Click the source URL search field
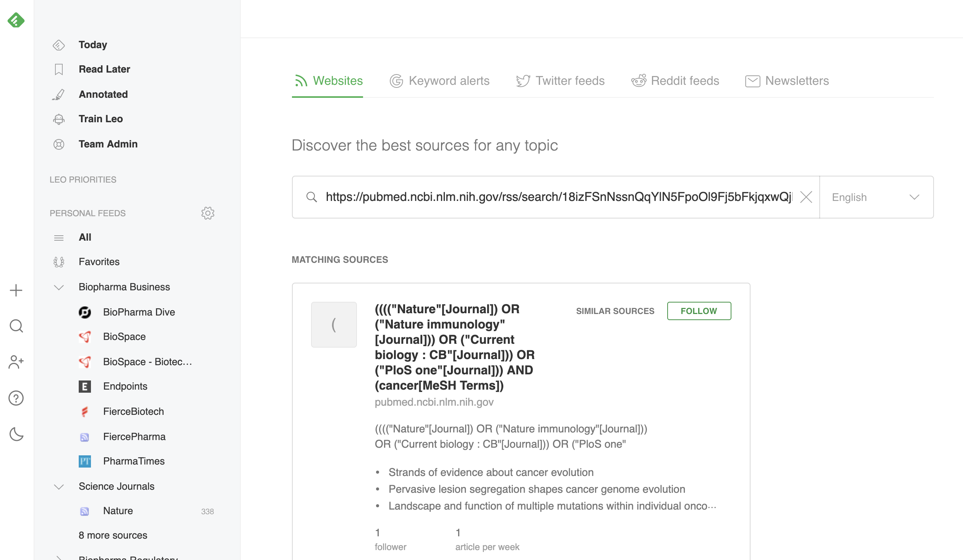 point(559,197)
